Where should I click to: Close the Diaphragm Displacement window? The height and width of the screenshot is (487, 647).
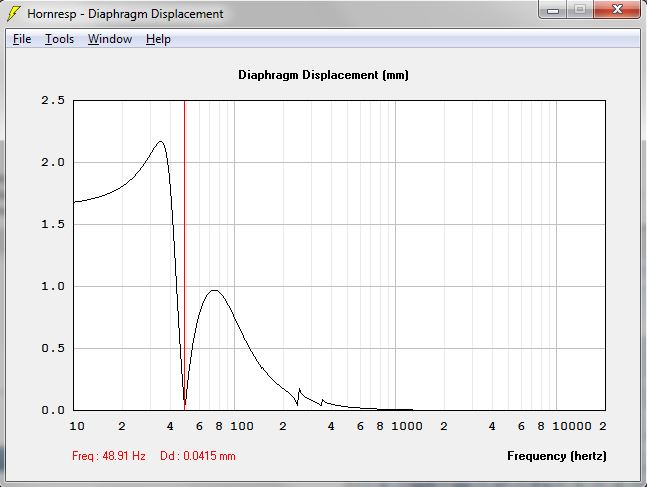click(617, 9)
